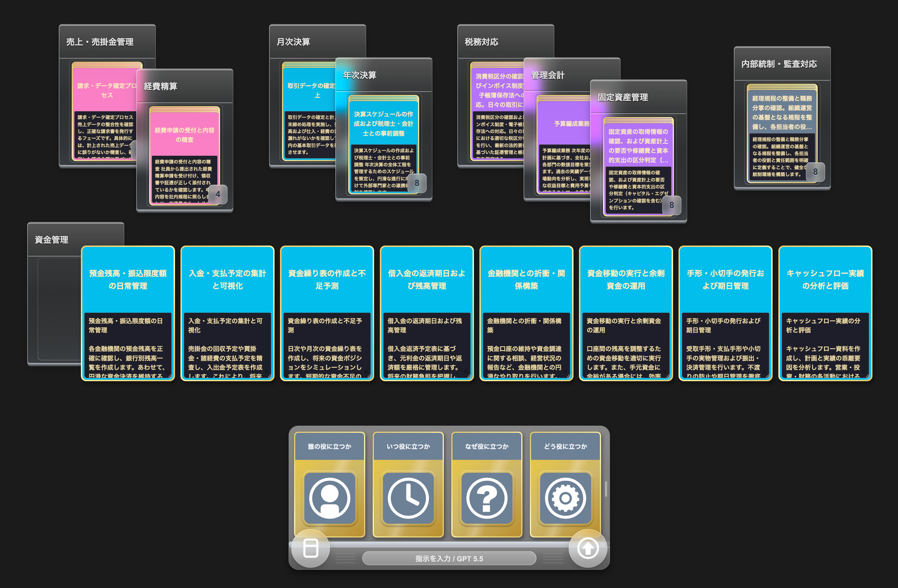Screen dimensions: 898x588
Task: Click the question mark icon on なぜ役に立つか
Action: (487, 498)
